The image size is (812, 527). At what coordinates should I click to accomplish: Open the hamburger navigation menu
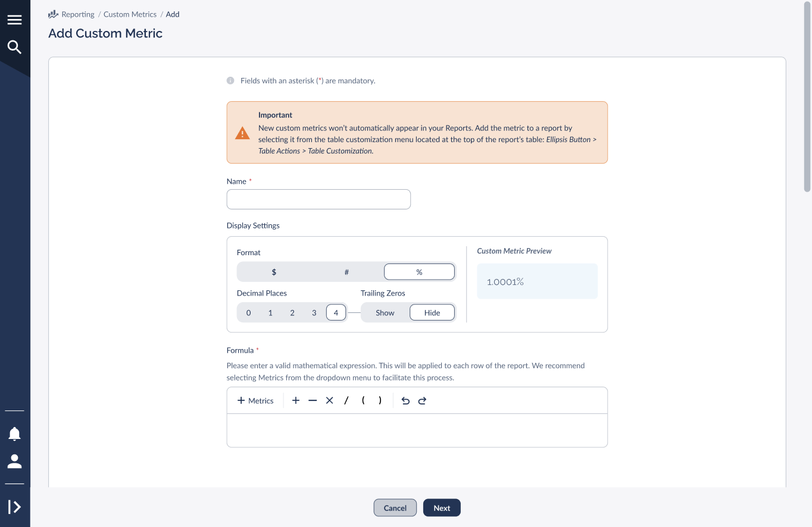[x=15, y=19]
